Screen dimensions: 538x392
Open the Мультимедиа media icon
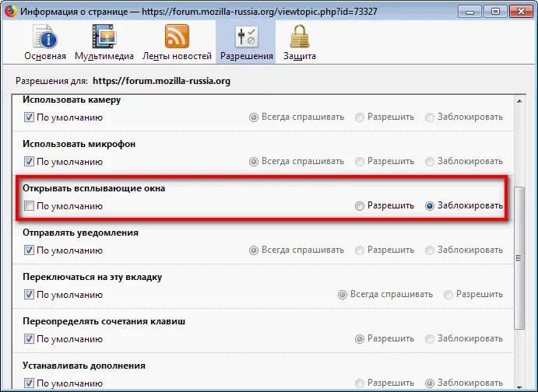tap(104, 36)
